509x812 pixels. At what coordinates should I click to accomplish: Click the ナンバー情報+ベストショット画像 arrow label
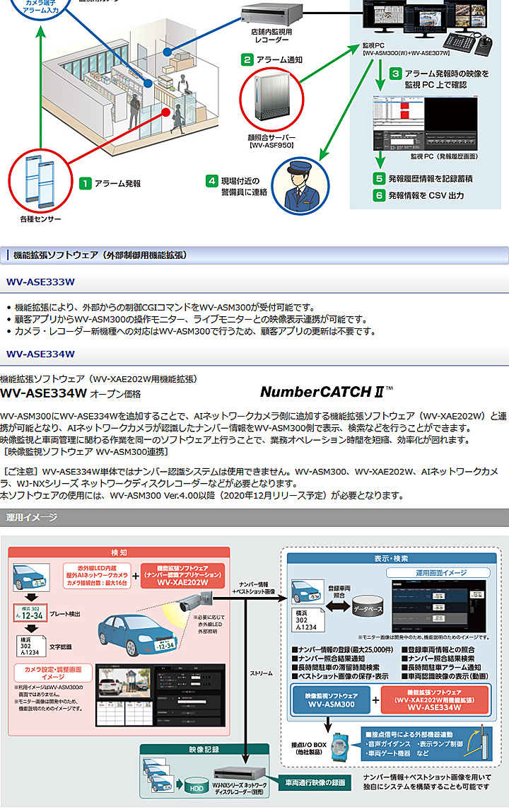pyautogui.click(x=254, y=588)
